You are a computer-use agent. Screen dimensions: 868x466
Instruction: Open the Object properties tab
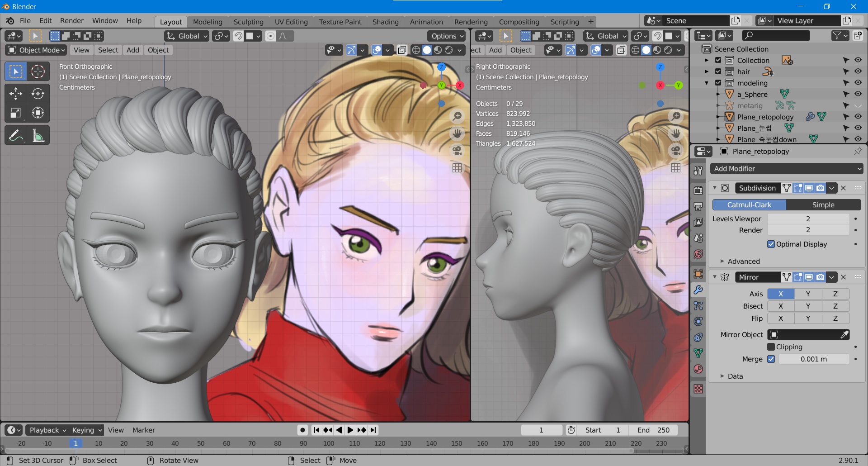click(698, 274)
